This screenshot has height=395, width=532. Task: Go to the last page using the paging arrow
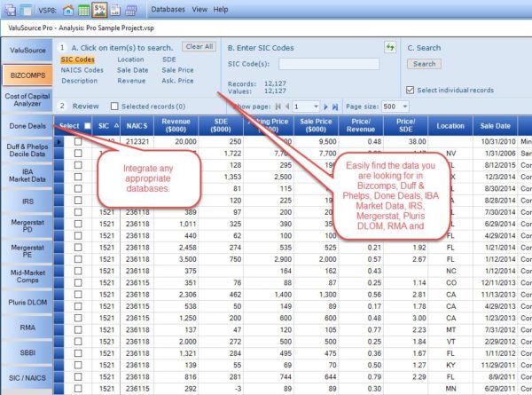tap(335, 106)
